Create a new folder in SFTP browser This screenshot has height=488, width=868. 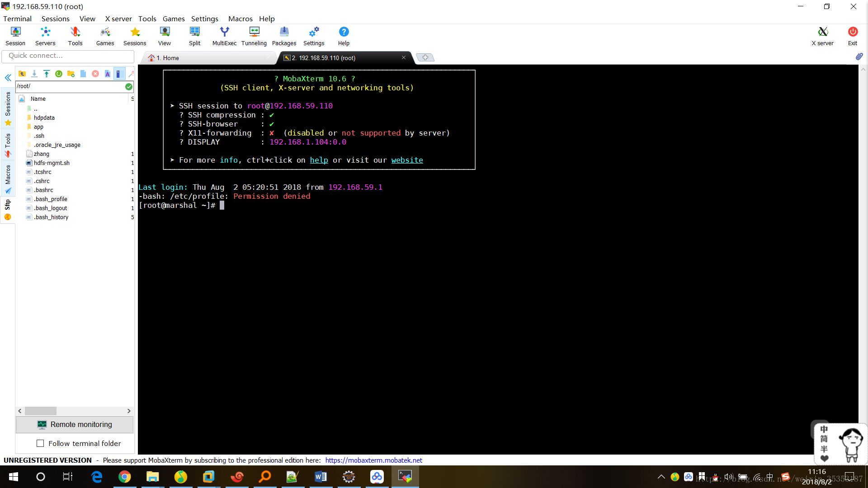(71, 74)
